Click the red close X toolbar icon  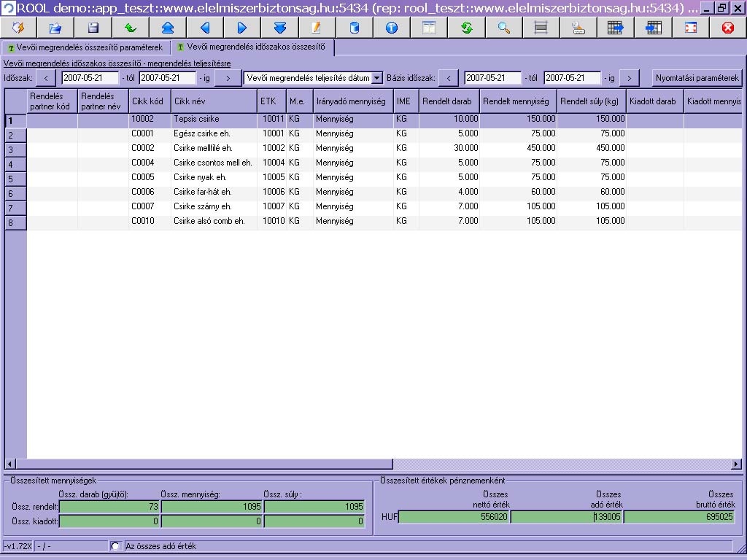tap(727, 28)
